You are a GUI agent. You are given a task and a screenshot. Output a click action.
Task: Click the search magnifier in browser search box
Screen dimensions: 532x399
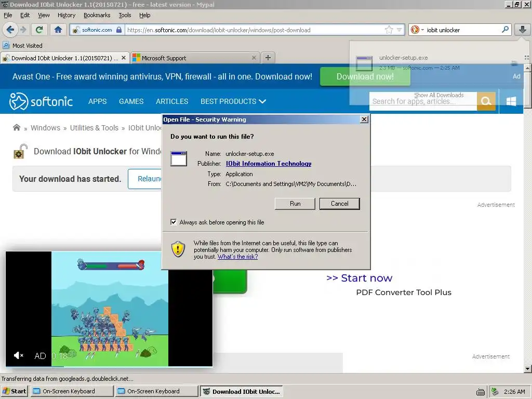505,30
